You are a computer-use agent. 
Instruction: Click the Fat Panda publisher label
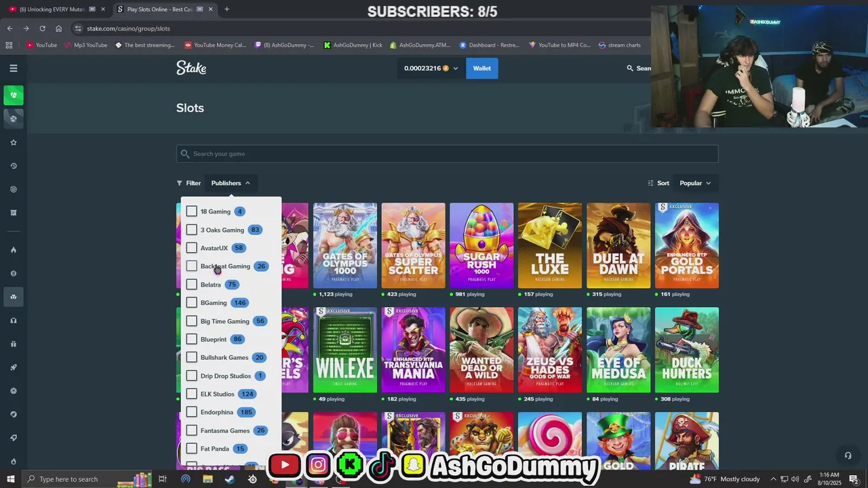pyautogui.click(x=215, y=449)
